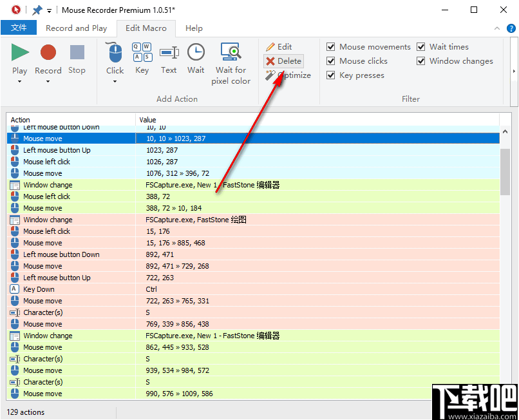
Task: Switch to the Record and Play tab
Action: (x=76, y=28)
